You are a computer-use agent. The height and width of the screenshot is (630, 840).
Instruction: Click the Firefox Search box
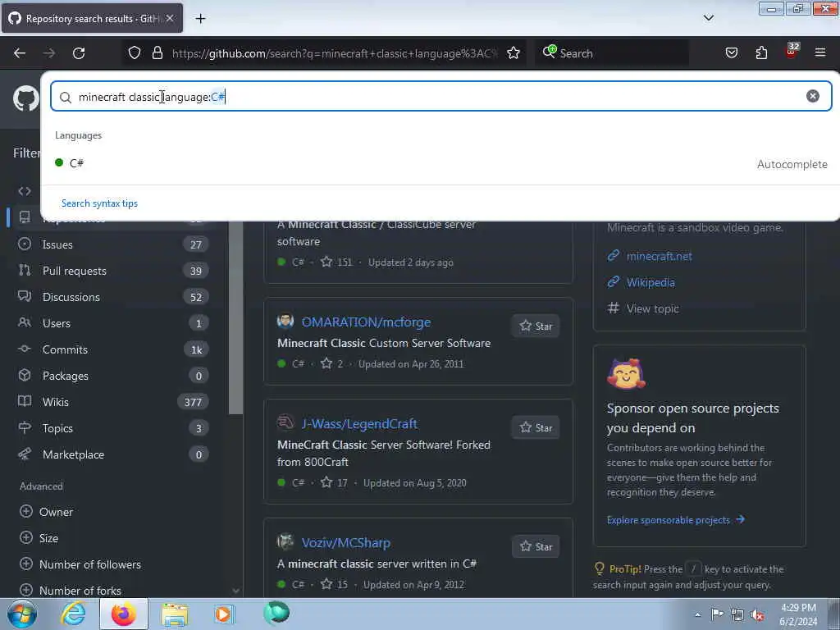tap(612, 53)
